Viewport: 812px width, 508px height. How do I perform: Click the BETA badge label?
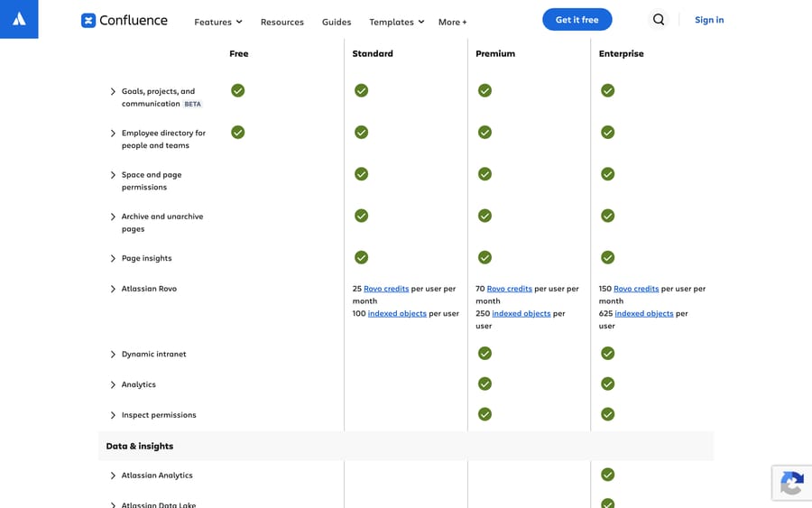pos(193,104)
